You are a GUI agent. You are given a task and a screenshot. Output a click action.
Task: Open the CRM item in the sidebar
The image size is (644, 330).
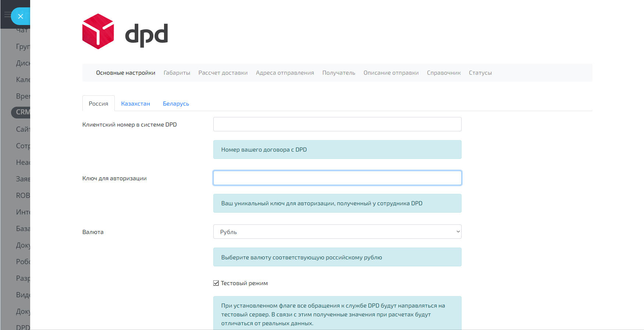[x=21, y=112]
